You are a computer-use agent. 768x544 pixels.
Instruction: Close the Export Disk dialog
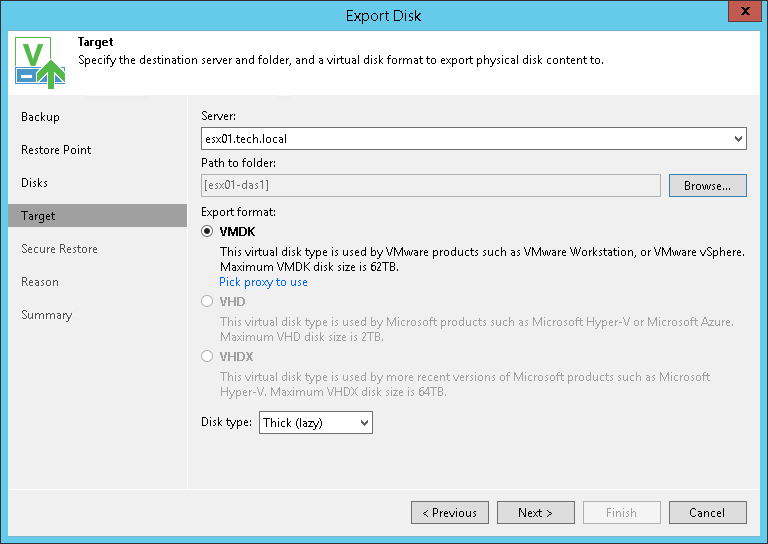(745, 14)
